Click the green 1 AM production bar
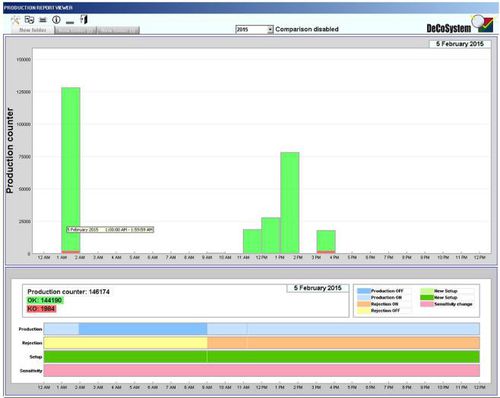This screenshot has width=500, height=398. (x=71, y=170)
